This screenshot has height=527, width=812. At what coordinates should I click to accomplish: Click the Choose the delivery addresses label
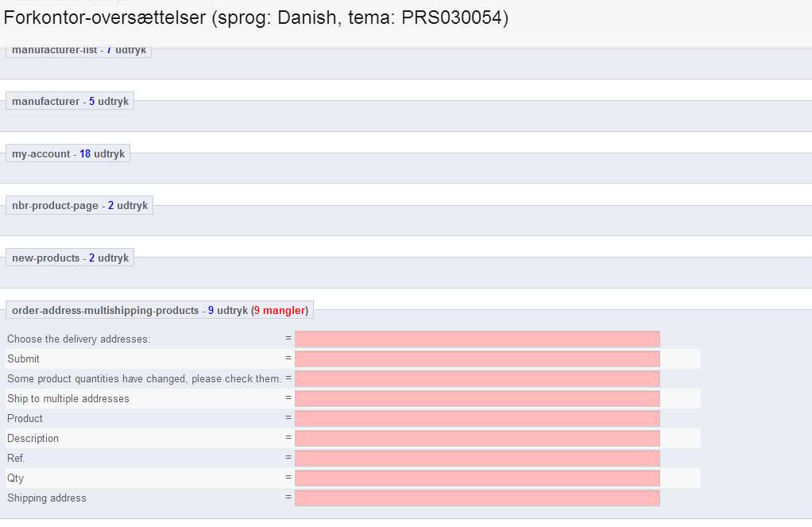(79, 339)
